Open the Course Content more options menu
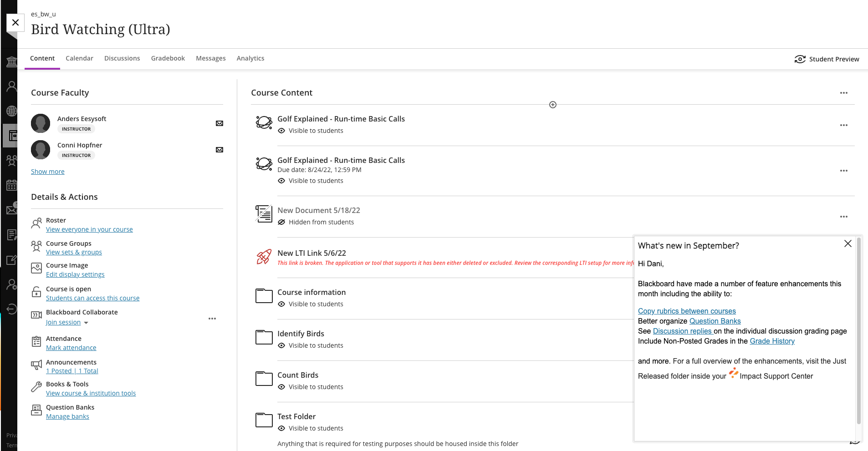Image resolution: width=868 pixels, height=451 pixels. click(x=844, y=93)
